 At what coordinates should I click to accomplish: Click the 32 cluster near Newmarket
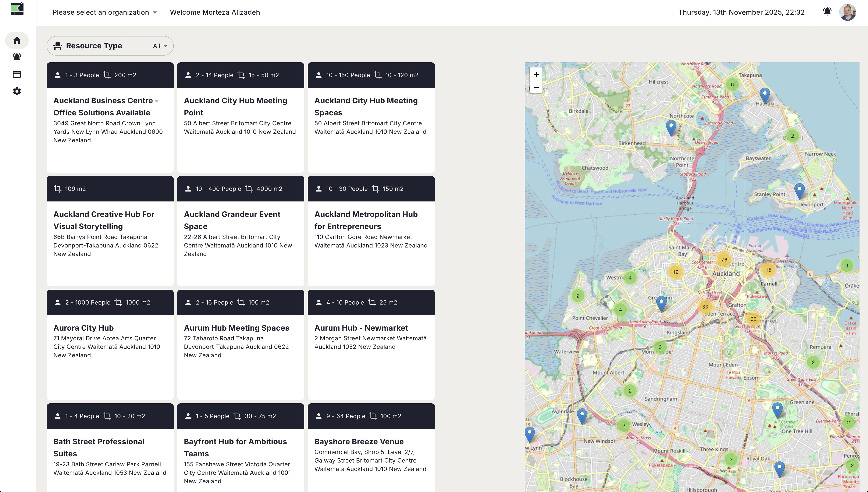753,319
